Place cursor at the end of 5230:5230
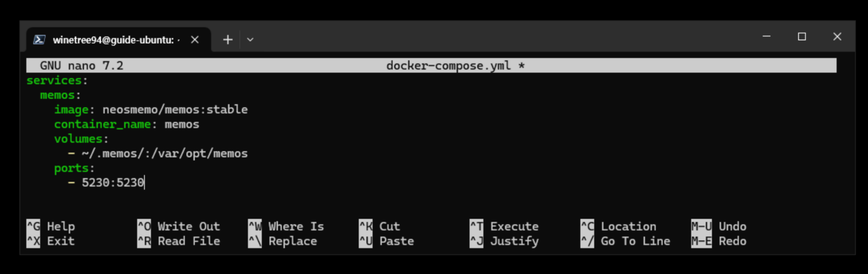This screenshot has height=274, width=868. pyautogui.click(x=144, y=183)
